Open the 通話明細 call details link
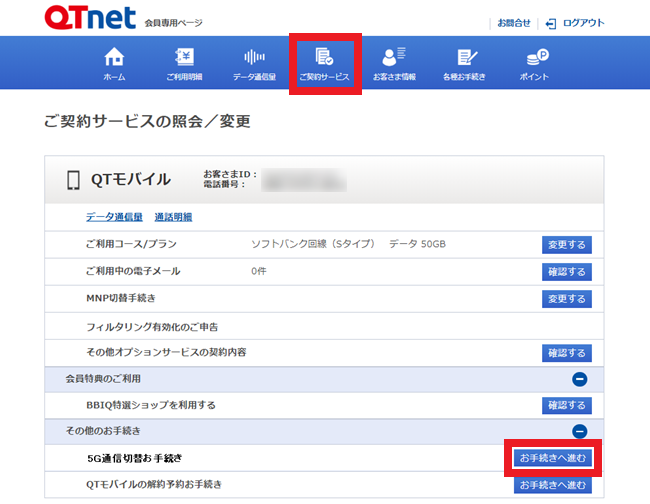This screenshot has height=504, width=650. [173, 217]
